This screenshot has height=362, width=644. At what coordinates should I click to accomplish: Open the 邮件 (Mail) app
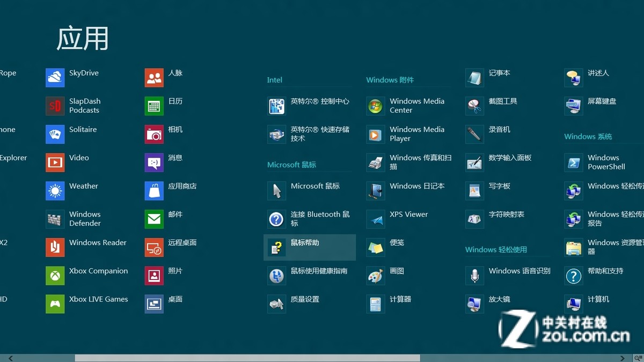click(x=154, y=219)
